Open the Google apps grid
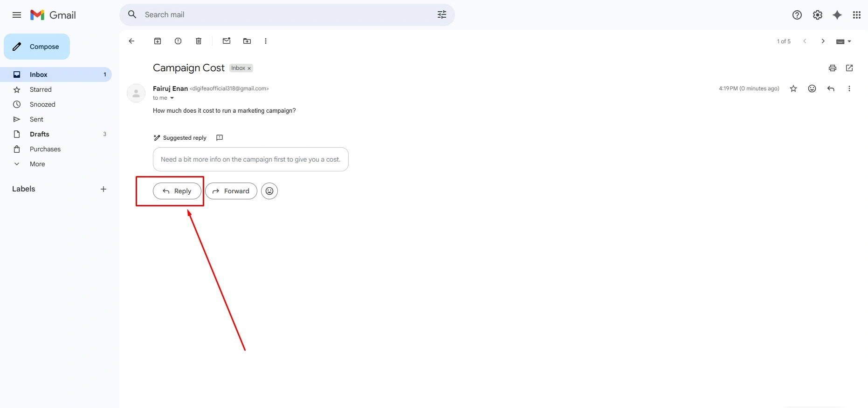Screen dimensions: 868x408 857,15
